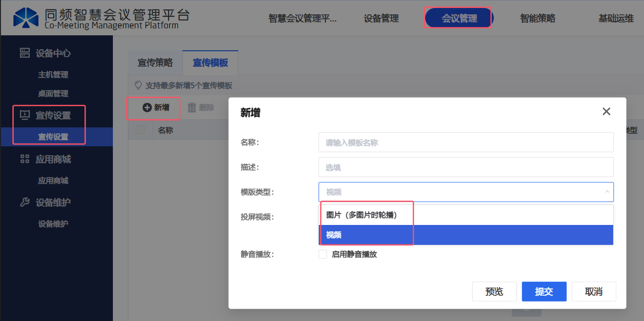Click the plus icon on 新增 button
Screen dimensions: 644x321
click(147, 107)
